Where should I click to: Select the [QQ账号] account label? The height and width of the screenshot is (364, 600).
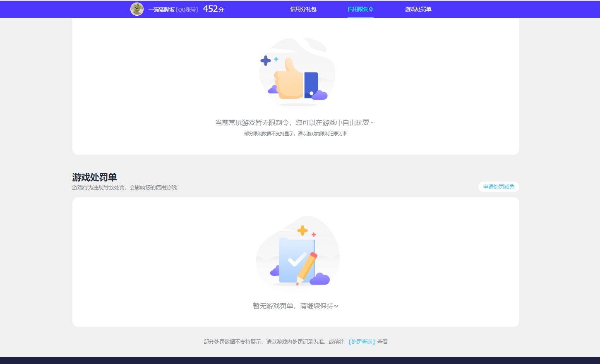[x=187, y=9]
